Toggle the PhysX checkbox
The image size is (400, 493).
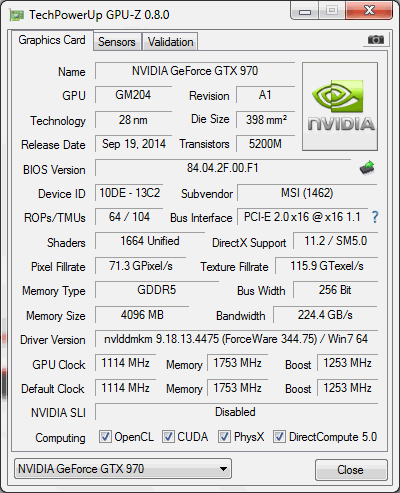pos(224,437)
